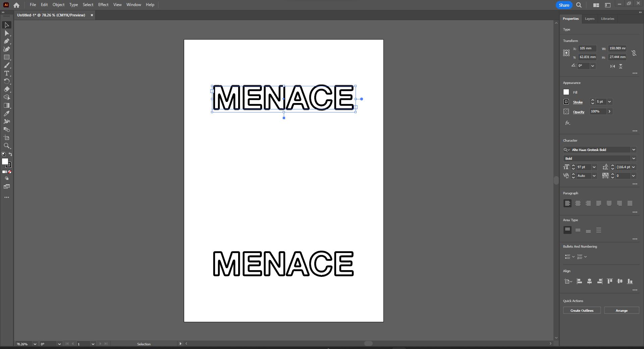Select the Zoom tool
644x349 pixels.
tap(7, 146)
